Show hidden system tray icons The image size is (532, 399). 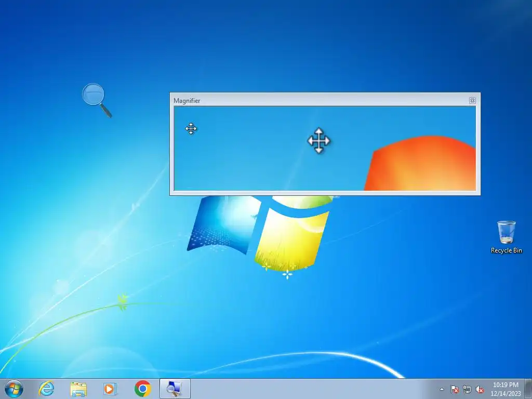pyautogui.click(x=442, y=389)
